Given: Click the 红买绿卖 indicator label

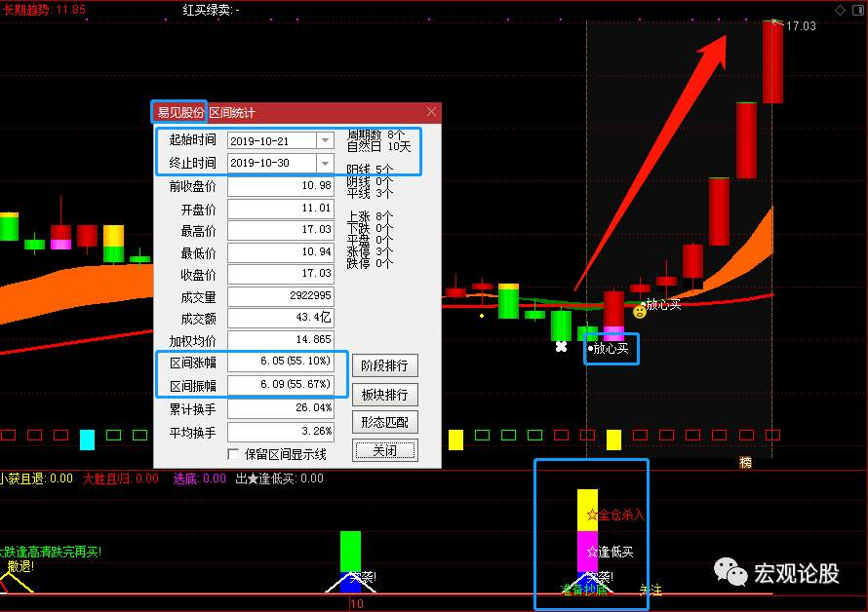Looking at the screenshot, I should (211, 10).
